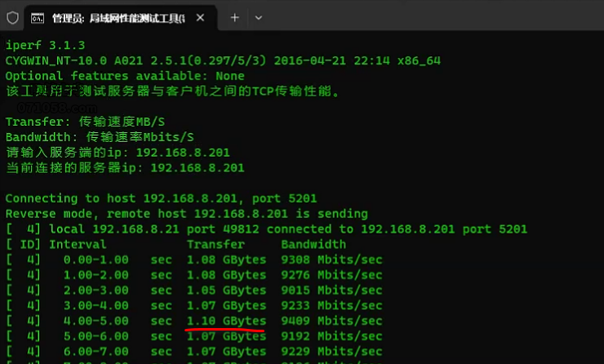Click the 9409 Mbits/sec bandwidth value
Viewport: 604px width, 364px height.
pos(331,321)
